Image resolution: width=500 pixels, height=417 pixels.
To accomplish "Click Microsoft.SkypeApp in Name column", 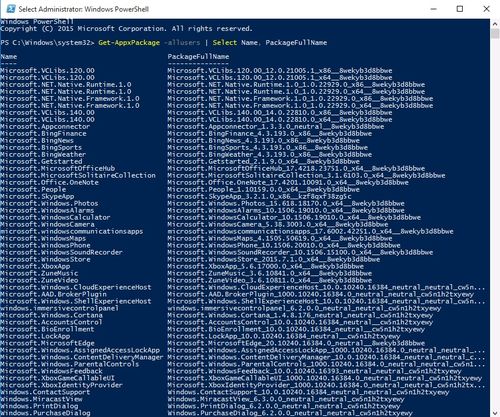I will [x=37, y=197].
